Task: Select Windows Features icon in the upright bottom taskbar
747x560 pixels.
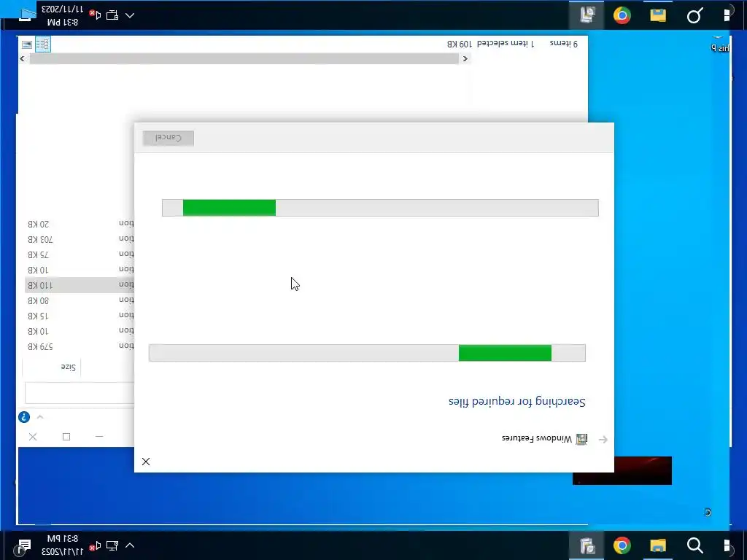Action: (x=587, y=545)
